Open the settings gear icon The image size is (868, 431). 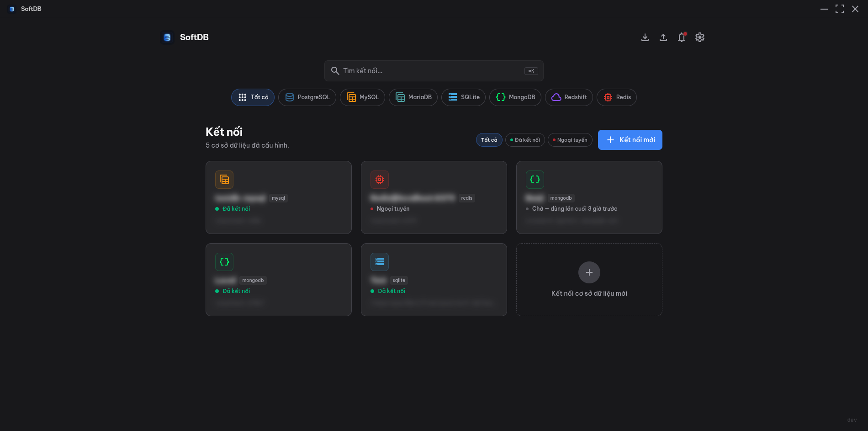700,37
